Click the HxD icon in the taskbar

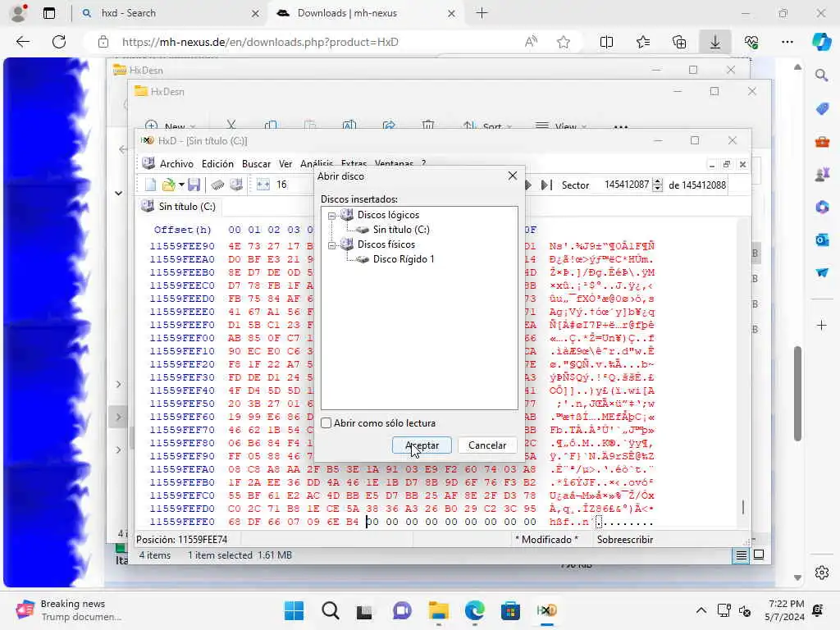(x=546, y=610)
